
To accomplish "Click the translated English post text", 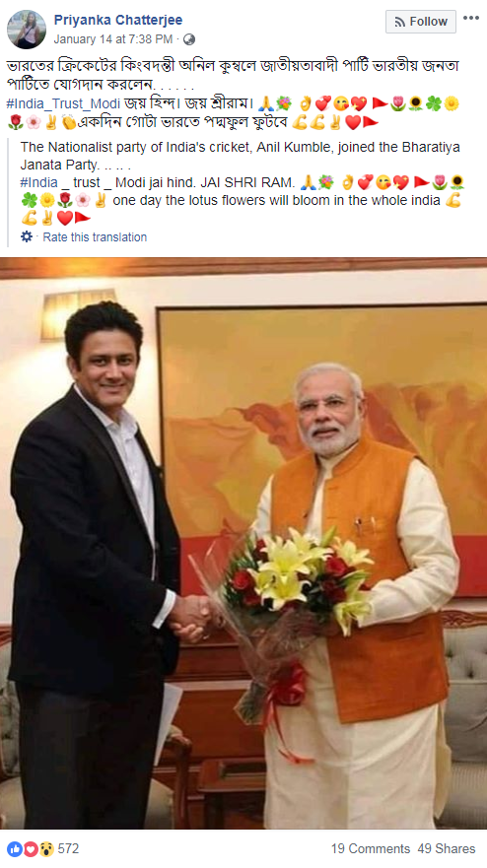I will click(242, 156).
